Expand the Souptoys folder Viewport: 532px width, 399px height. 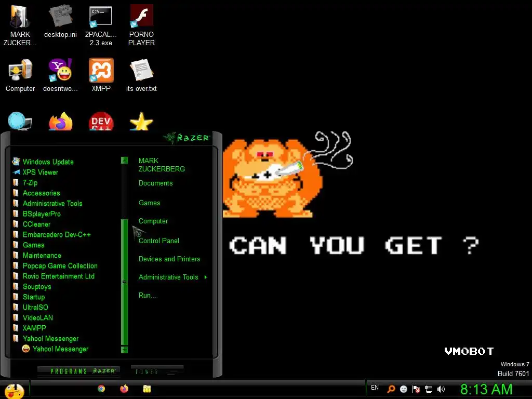(32, 287)
